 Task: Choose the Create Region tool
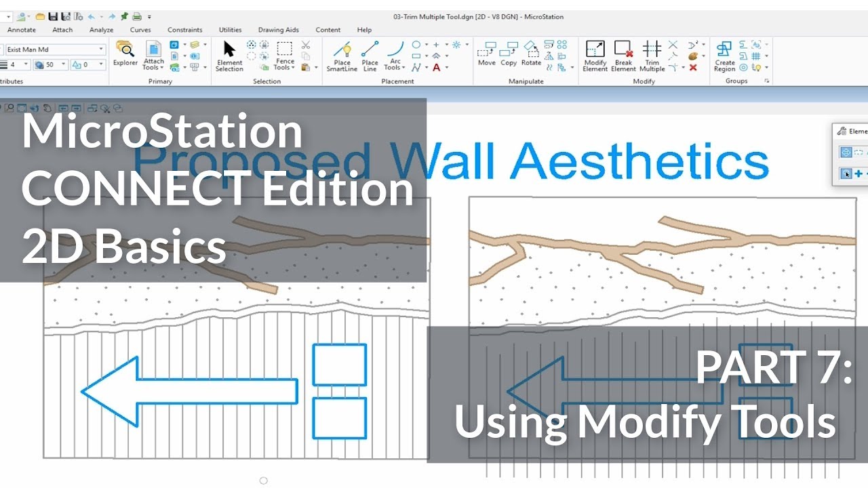(724, 57)
